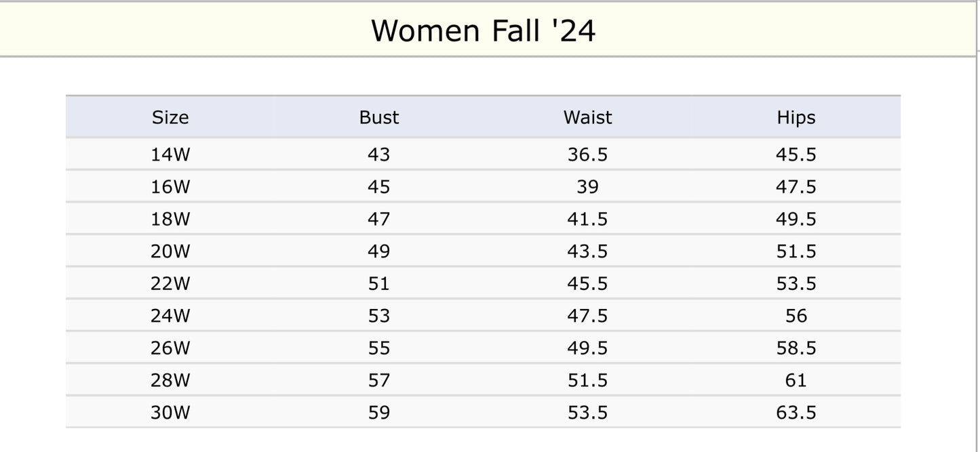Click hips value 63.5 in 30W row
Viewport: 980px width, 452px height.
point(796,412)
